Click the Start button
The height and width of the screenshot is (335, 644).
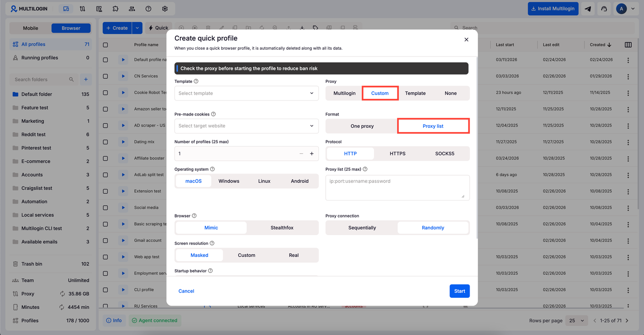[460, 291]
